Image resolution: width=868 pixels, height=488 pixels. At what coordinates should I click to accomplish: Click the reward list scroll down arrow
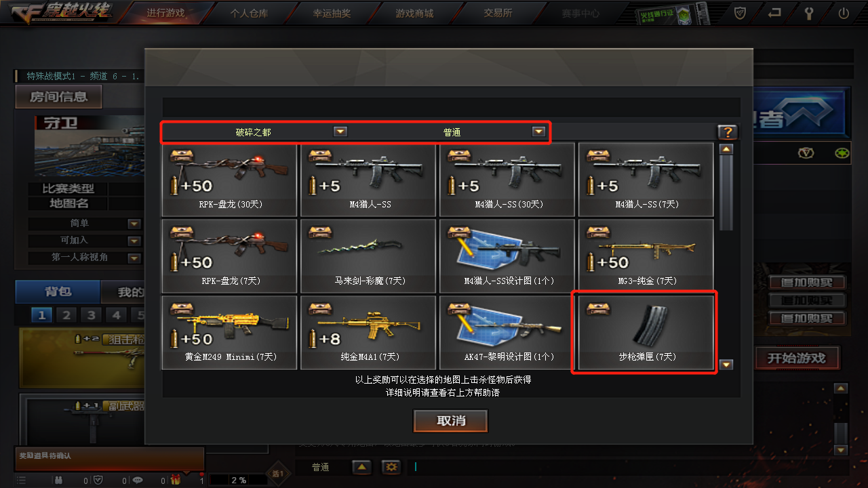[x=726, y=365]
